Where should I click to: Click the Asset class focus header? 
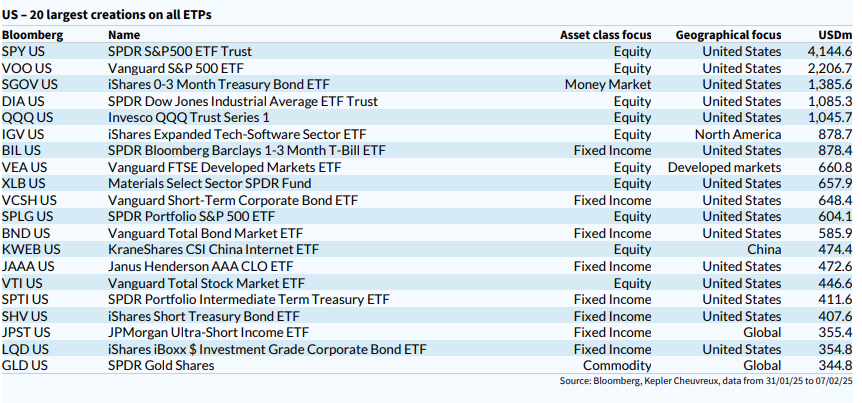tap(605, 35)
